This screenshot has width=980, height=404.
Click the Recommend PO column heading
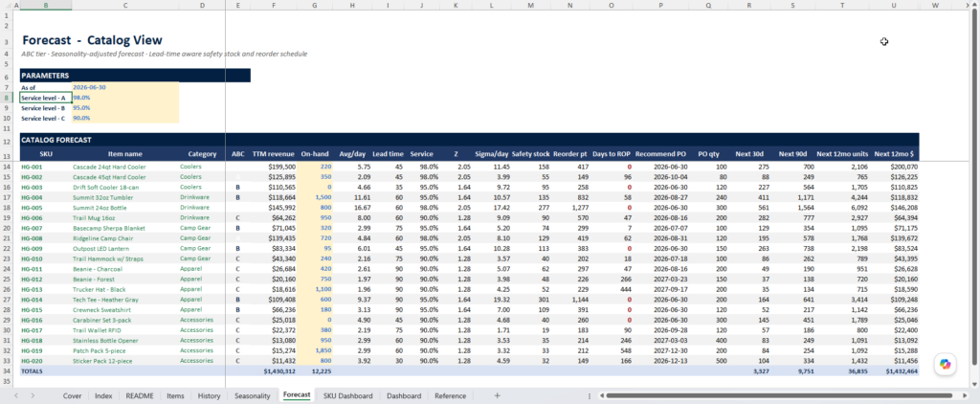pyautogui.click(x=660, y=154)
